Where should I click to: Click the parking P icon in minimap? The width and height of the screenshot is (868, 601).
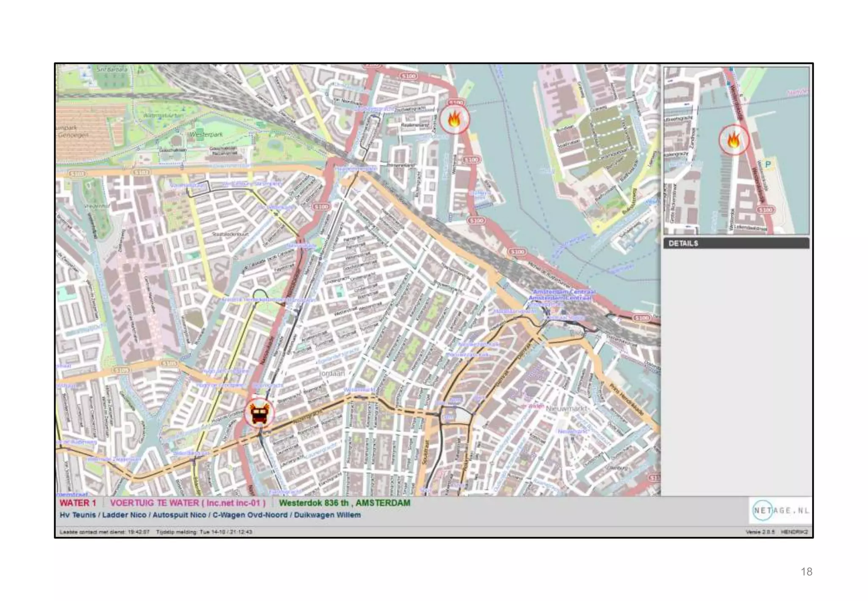point(768,164)
